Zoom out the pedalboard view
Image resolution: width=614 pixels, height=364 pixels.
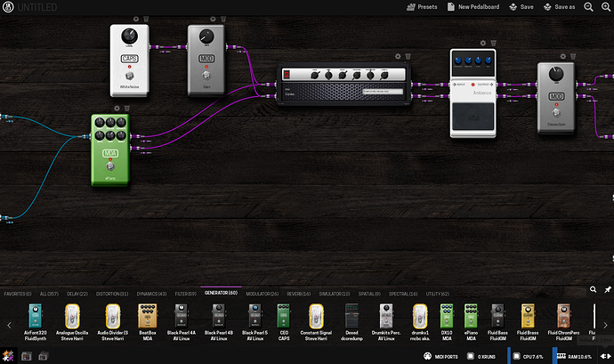588,6
